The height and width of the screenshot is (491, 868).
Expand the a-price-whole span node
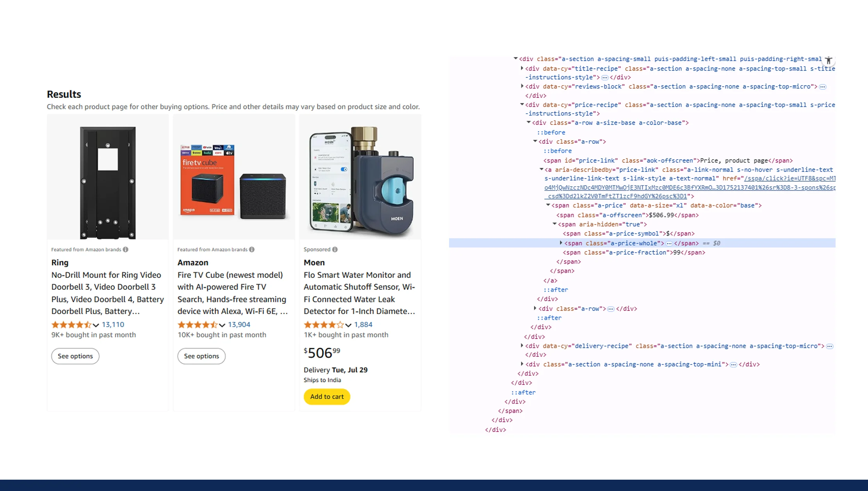[x=561, y=243]
